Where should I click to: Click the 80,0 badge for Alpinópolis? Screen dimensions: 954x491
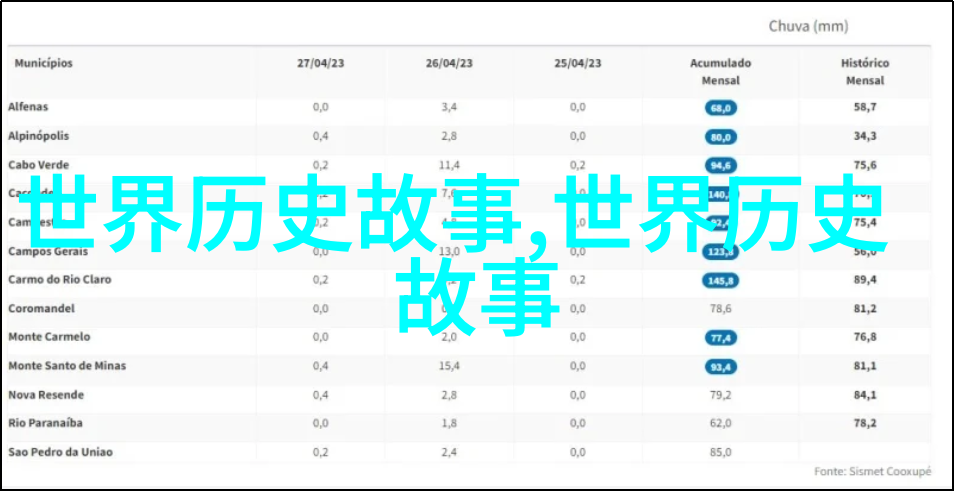[x=720, y=137]
